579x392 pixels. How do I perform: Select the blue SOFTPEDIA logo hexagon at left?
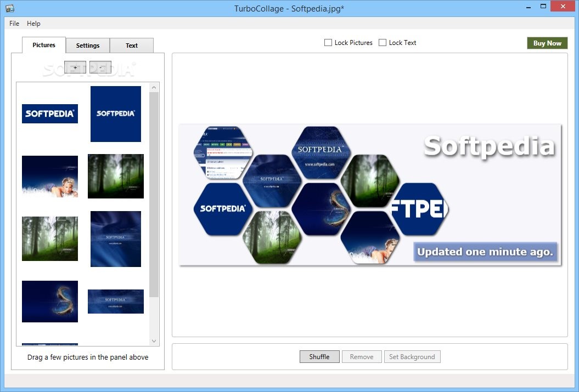pyautogui.click(x=223, y=209)
